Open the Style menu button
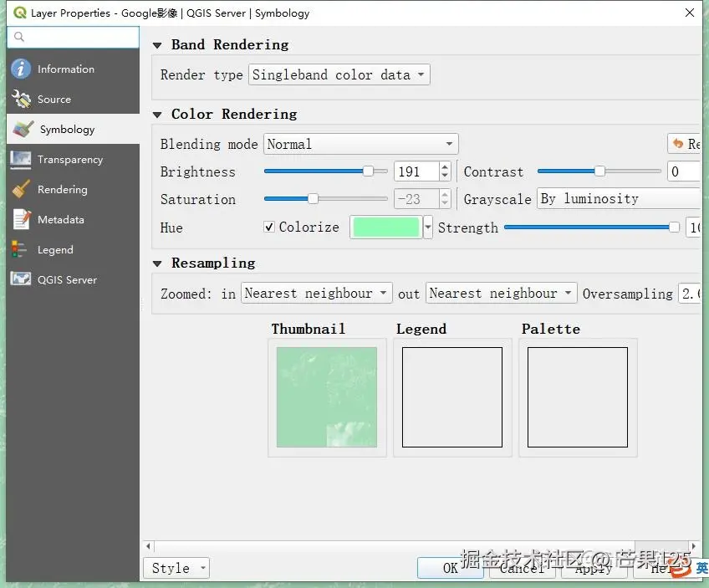Image resolution: width=709 pixels, height=588 pixels. point(176,568)
